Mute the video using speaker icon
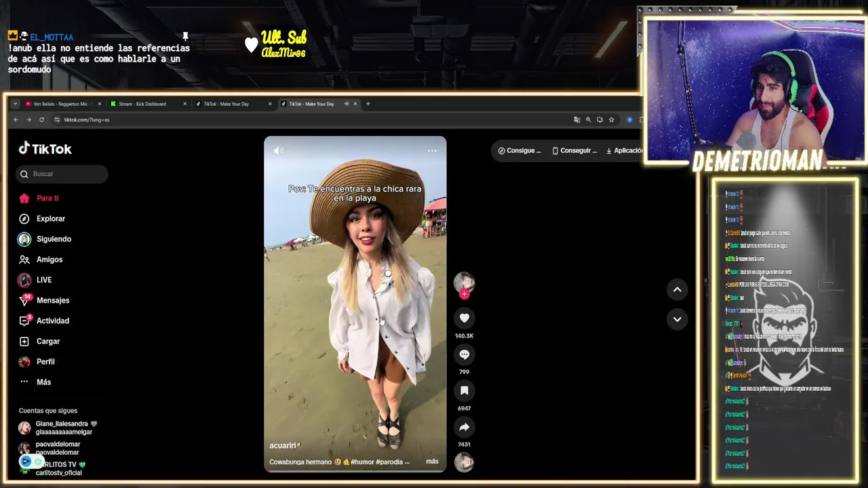Image resolution: width=868 pixels, height=488 pixels. coord(279,150)
